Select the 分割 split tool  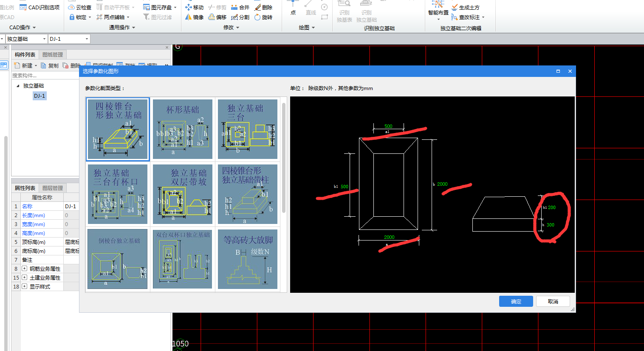[x=240, y=17]
